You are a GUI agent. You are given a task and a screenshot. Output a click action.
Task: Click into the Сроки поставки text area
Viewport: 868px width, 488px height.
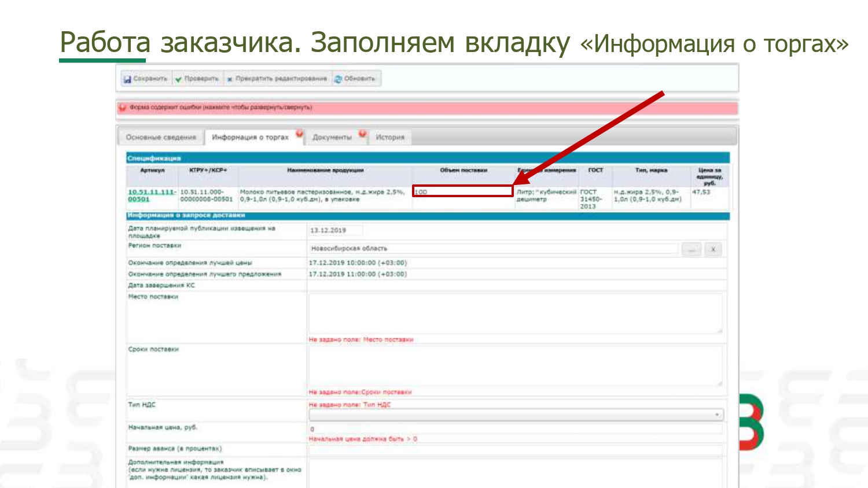[515, 365]
